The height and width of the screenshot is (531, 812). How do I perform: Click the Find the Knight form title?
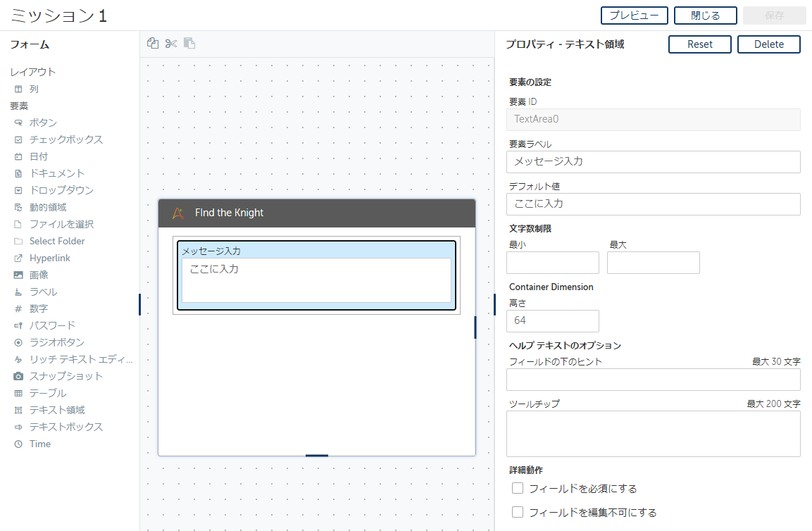(229, 213)
